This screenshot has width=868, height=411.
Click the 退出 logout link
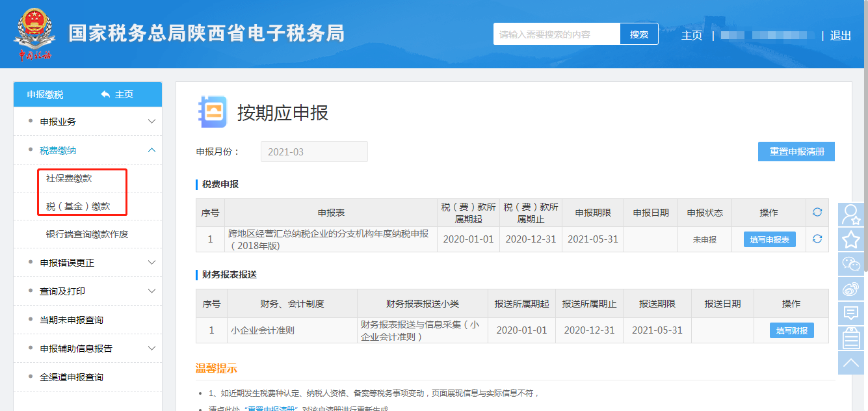click(x=840, y=36)
